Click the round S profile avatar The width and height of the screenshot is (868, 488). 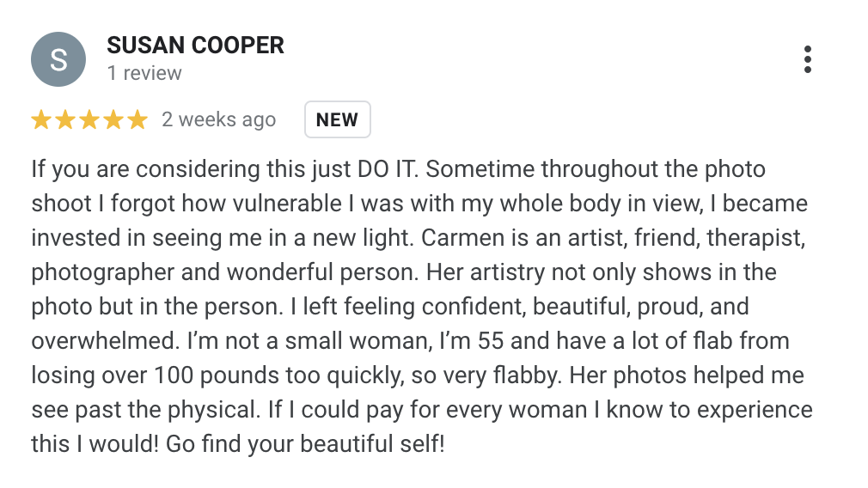point(58,59)
